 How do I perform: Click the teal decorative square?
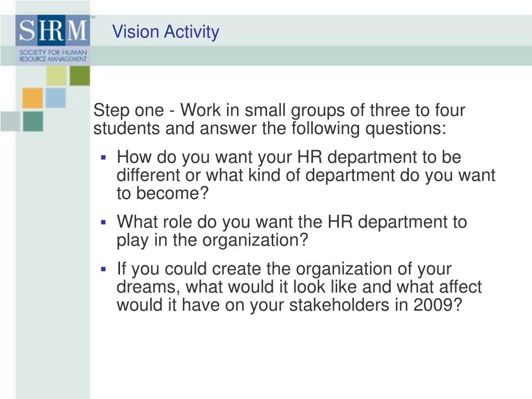tap(33, 122)
